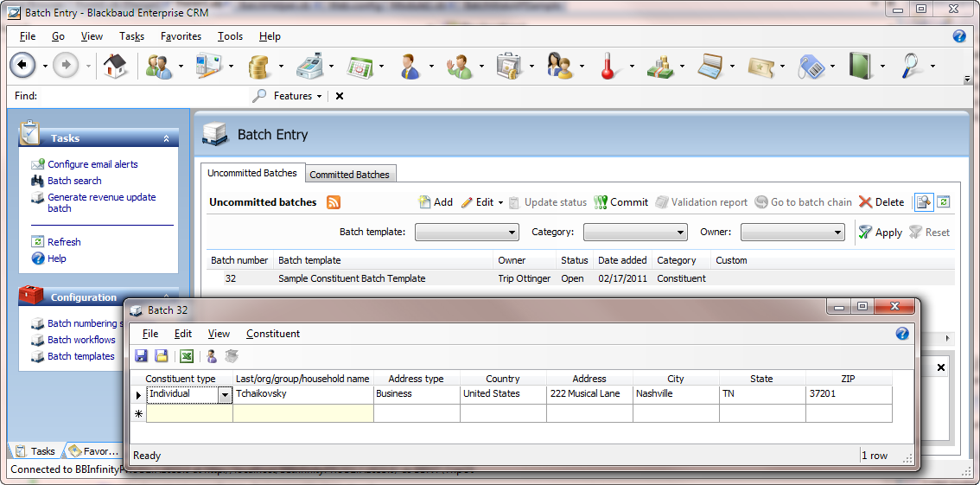Select batch 32 Sample Constituent Batch Template row
The width and height of the screenshot is (980, 485).
(581, 278)
